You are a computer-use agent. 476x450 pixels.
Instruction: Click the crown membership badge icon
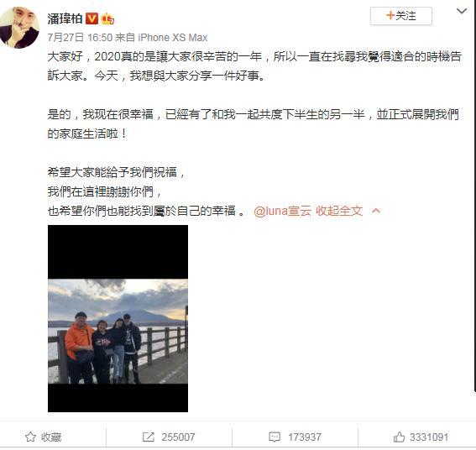[107, 18]
